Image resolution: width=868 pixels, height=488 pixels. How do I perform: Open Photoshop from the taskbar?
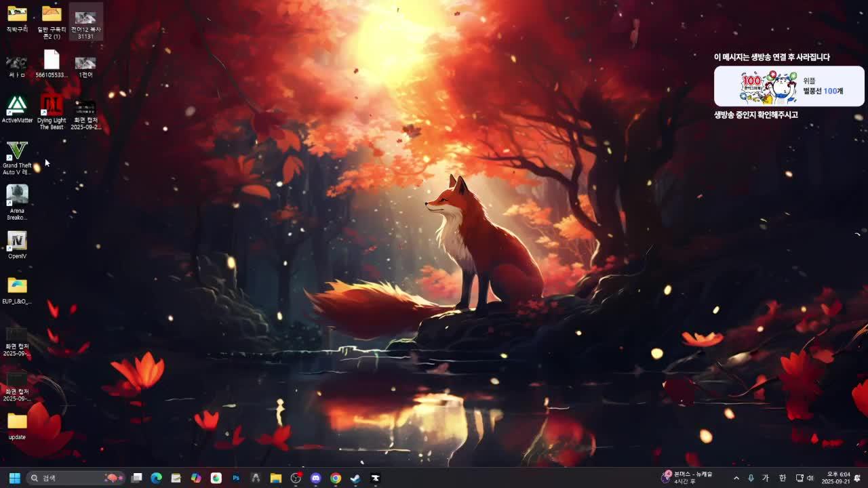click(x=236, y=478)
